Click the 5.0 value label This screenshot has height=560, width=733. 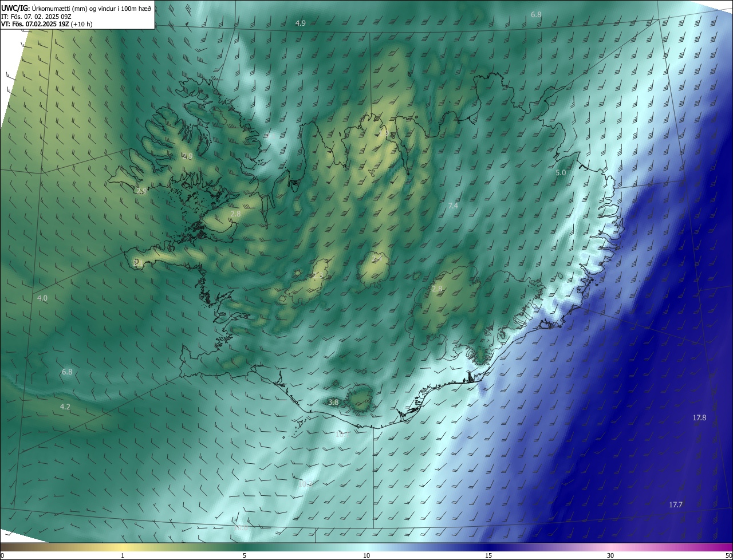(x=561, y=172)
